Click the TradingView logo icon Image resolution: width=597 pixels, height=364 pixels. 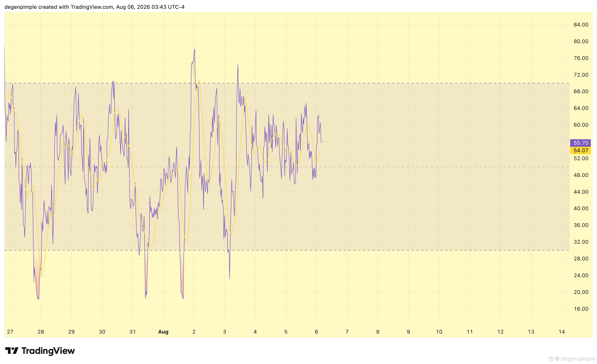click(x=12, y=351)
